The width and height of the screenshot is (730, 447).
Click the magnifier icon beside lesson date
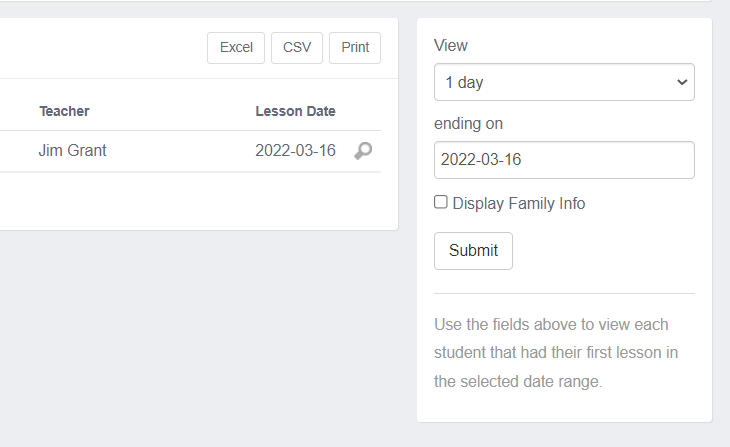click(364, 151)
